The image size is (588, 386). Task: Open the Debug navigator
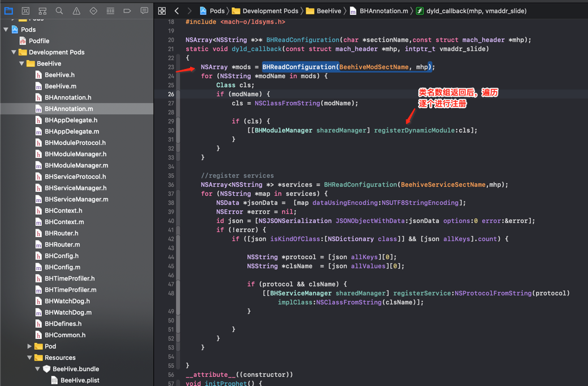(110, 11)
